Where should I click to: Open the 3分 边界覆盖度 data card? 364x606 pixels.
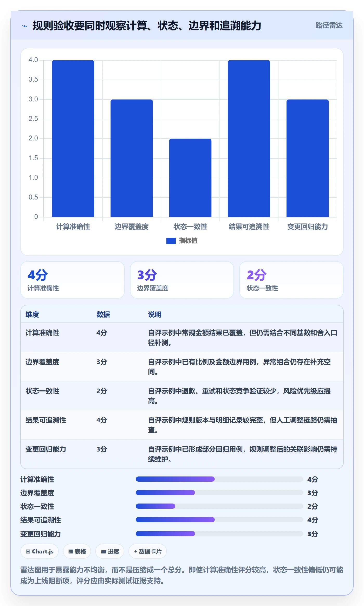182,280
